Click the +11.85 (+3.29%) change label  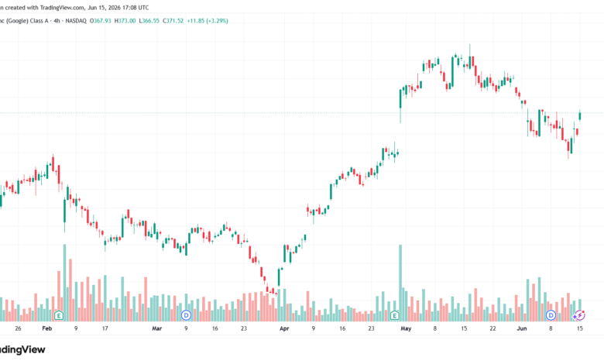point(208,21)
